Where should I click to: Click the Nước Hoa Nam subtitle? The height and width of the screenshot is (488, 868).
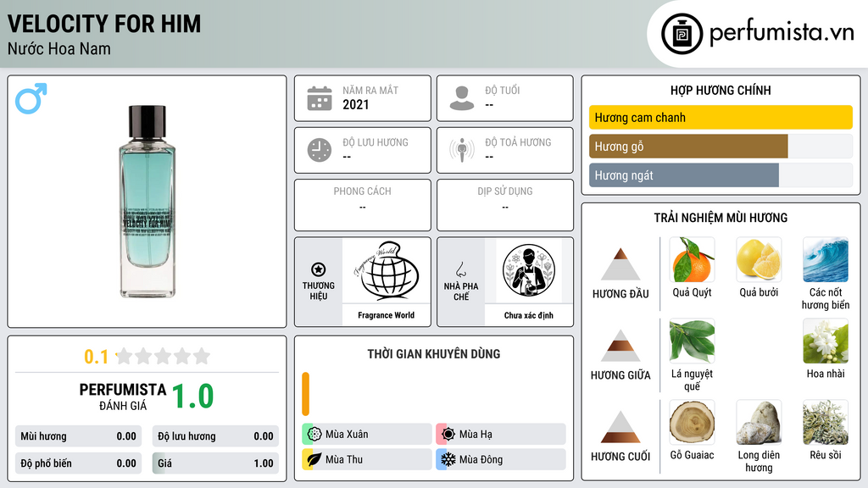coord(59,48)
